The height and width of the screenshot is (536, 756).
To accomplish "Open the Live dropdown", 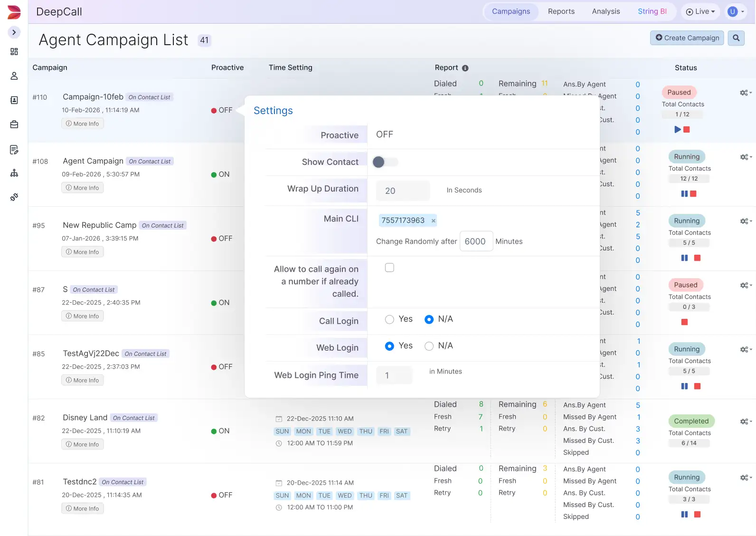I will [700, 11].
